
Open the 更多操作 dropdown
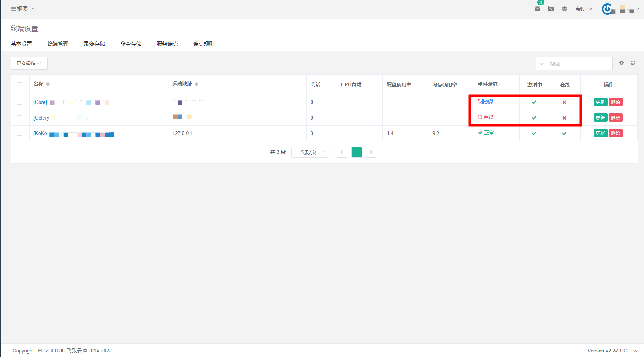29,63
